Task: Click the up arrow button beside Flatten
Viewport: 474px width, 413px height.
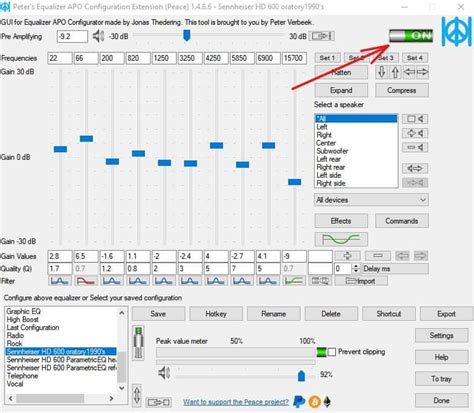Action: point(395,72)
